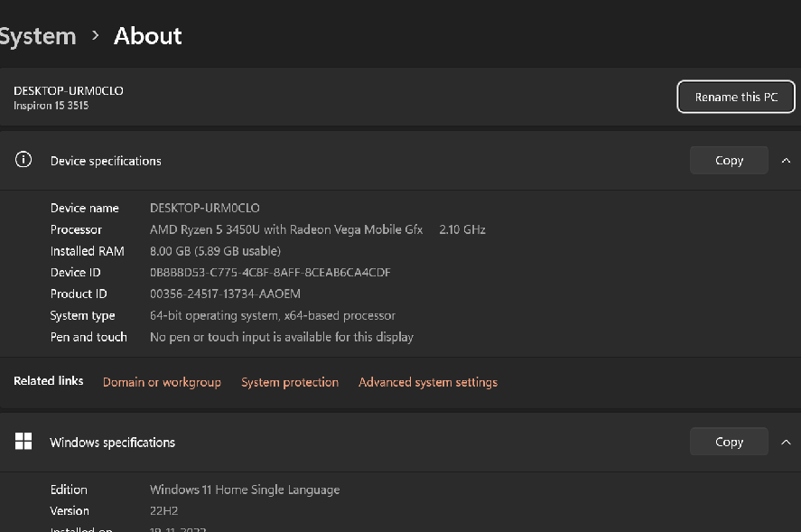Click the 8.00 GB installed RAM value
The image size is (801, 532).
(x=215, y=251)
